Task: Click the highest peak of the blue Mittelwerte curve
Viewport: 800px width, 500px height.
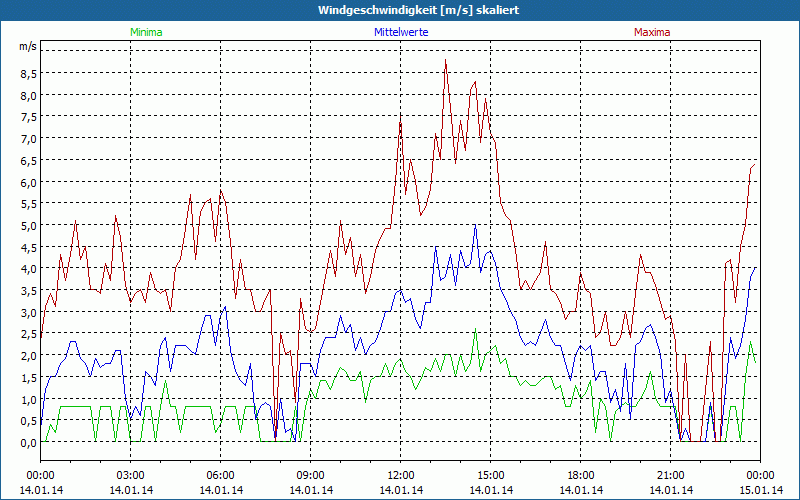Action: tap(476, 225)
